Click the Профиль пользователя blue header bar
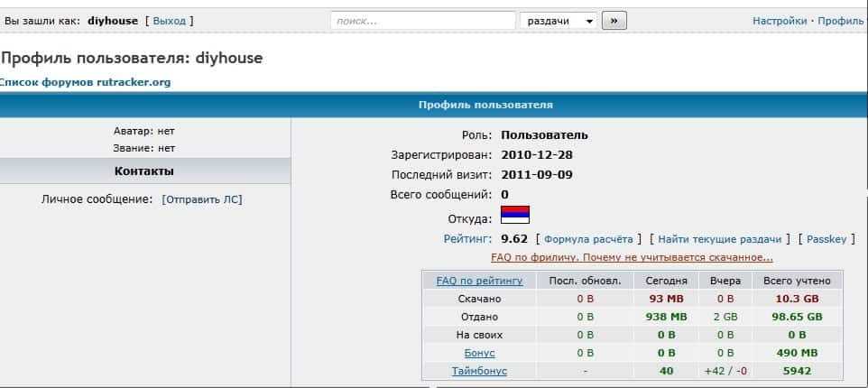The height and width of the screenshot is (388, 868). tap(434, 105)
